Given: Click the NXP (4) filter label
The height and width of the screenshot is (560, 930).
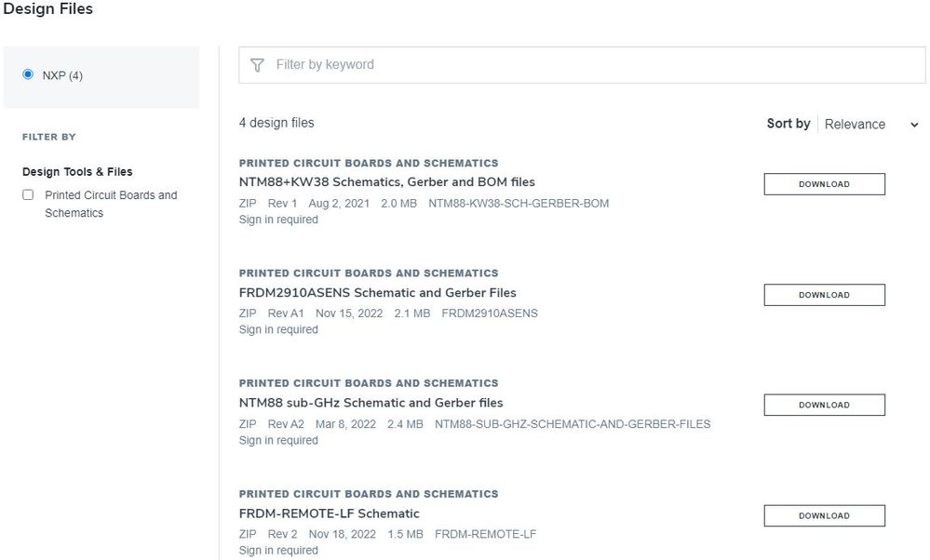Looking at the screenshot, I should coord(62,75).
